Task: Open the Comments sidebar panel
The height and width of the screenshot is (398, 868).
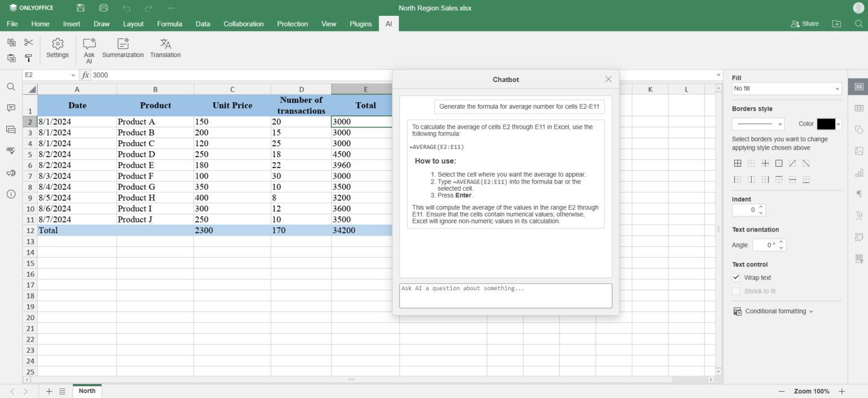Action: (11, 108)
